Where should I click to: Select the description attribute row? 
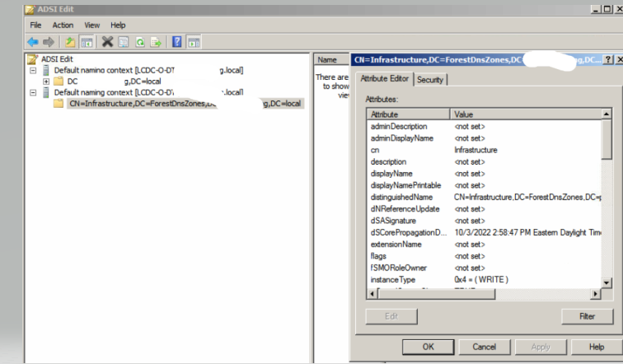tap(484, 161)
